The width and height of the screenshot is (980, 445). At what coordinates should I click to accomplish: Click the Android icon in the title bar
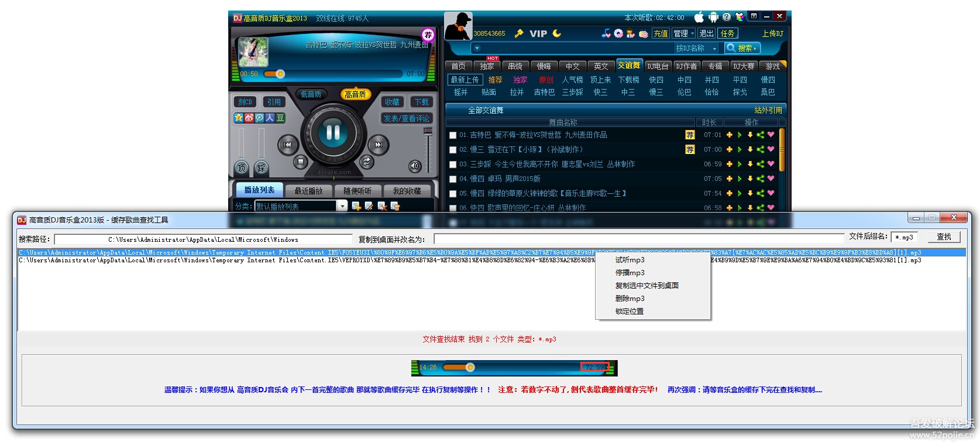pyautogui.click(x=713, y=17)
